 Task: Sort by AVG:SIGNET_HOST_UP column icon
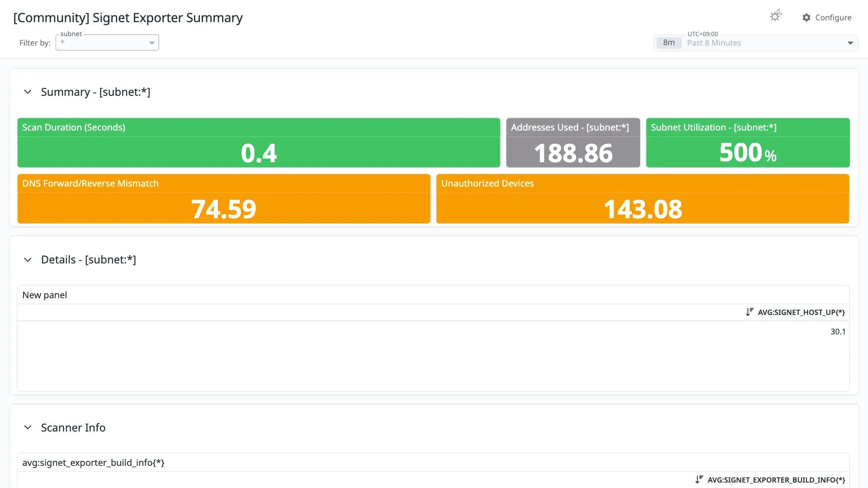(x=750, y=312)
